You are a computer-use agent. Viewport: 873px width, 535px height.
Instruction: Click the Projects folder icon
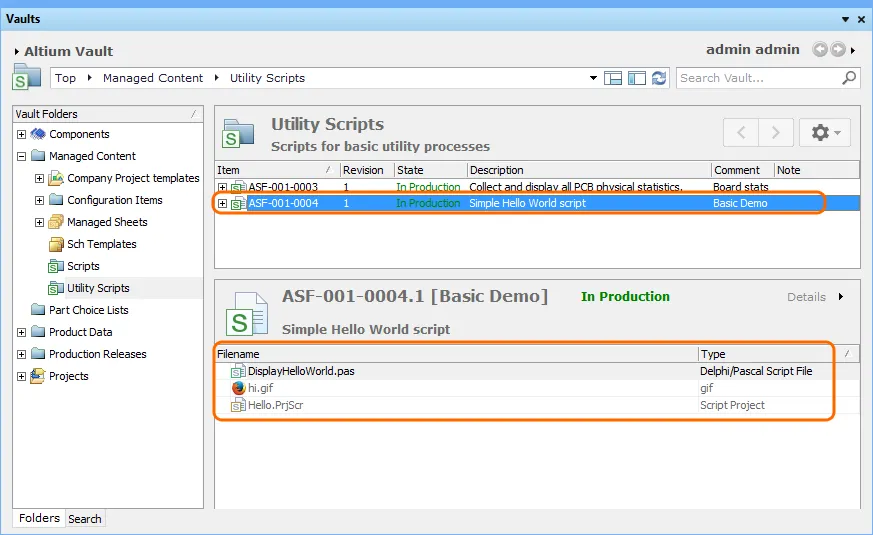pos(38,376)
